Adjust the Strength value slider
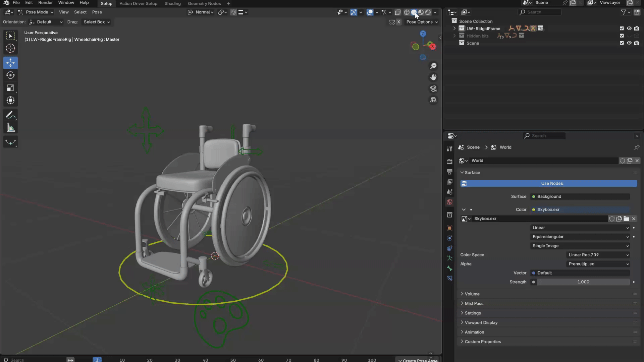644x362 pixels. [583, 282]
